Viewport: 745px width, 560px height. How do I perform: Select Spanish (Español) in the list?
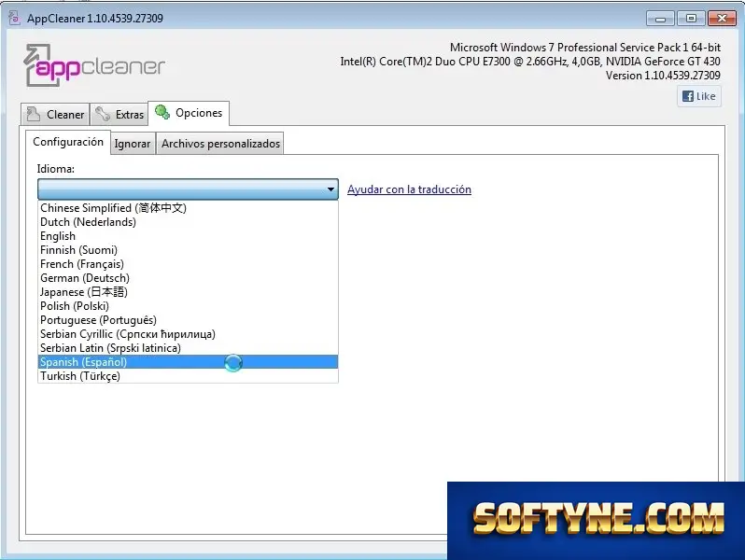tap(188, 362)
